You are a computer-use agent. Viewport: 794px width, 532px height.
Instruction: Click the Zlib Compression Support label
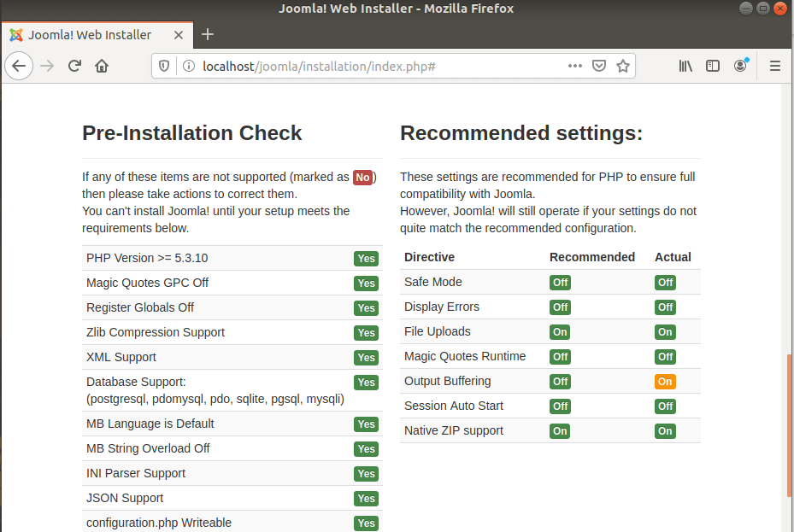[x=156, y=332]
